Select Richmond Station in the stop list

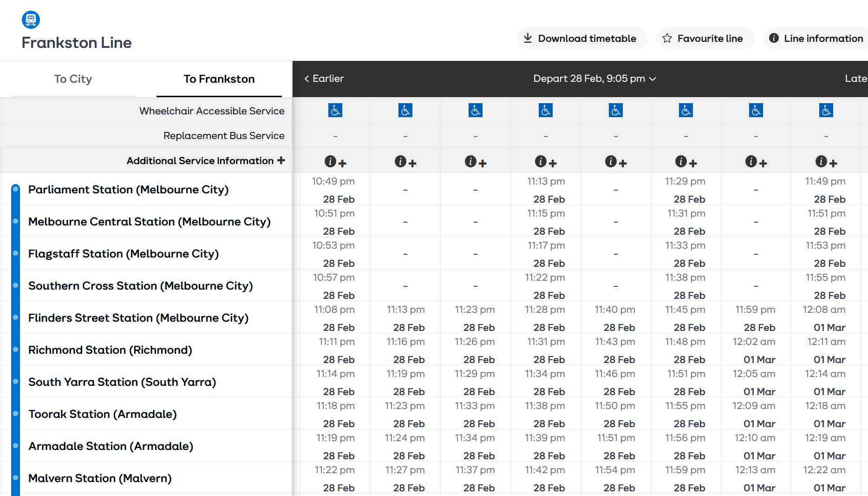(110, 350)
